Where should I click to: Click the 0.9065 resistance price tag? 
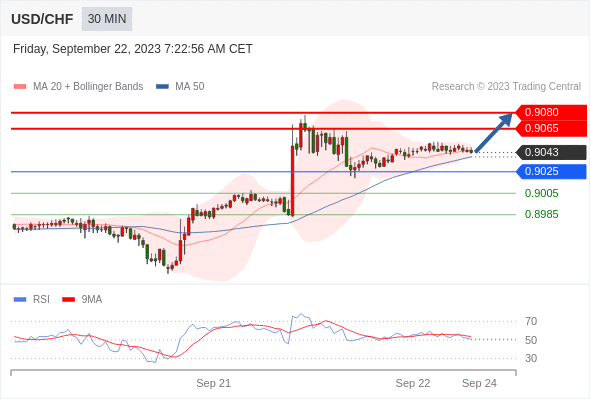[551, 129]
